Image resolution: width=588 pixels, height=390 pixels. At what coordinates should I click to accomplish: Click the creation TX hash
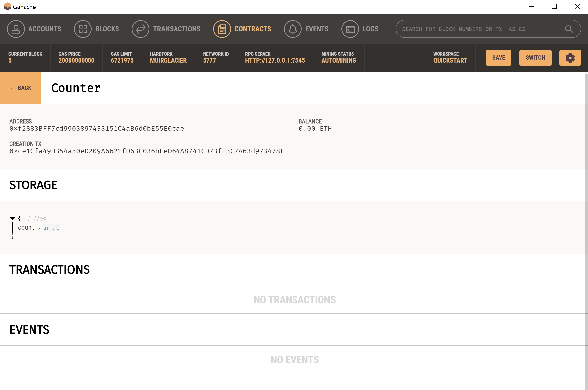click(x=147, y=151)
